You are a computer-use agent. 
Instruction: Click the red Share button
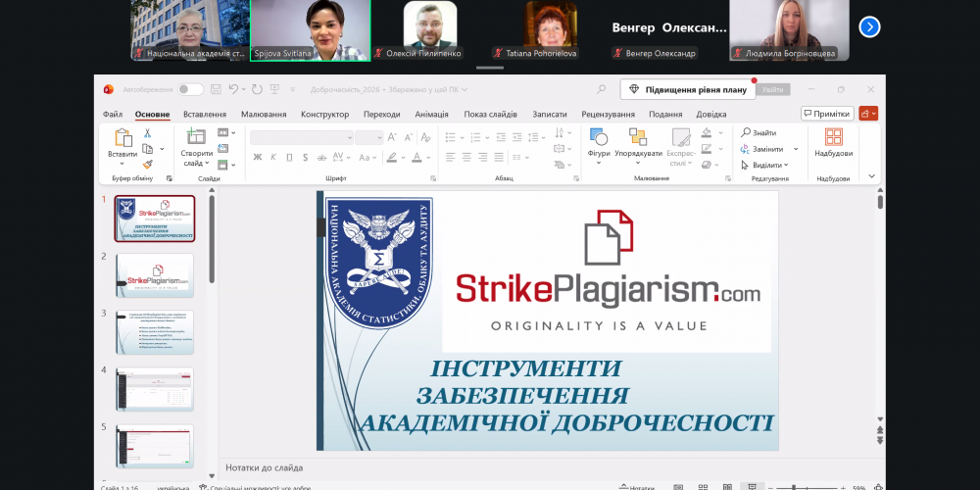pyautogui.click(x=868, y=114)
